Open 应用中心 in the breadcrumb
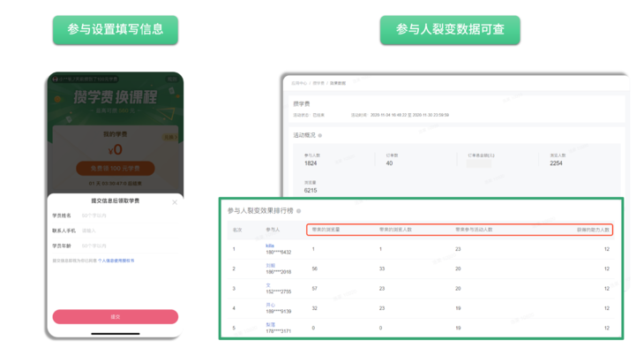The height and width of the screenshot is (363, 644). tap(299, 83)
